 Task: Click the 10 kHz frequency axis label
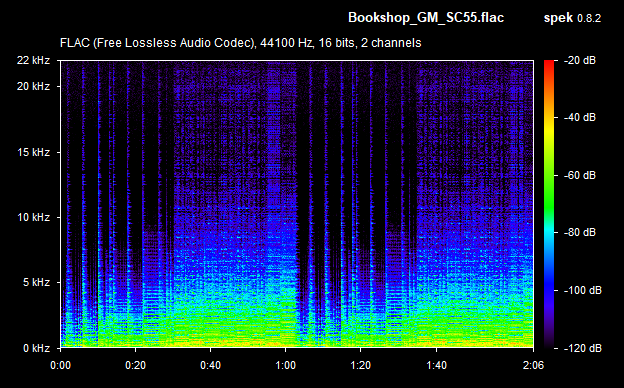(33, 217)
